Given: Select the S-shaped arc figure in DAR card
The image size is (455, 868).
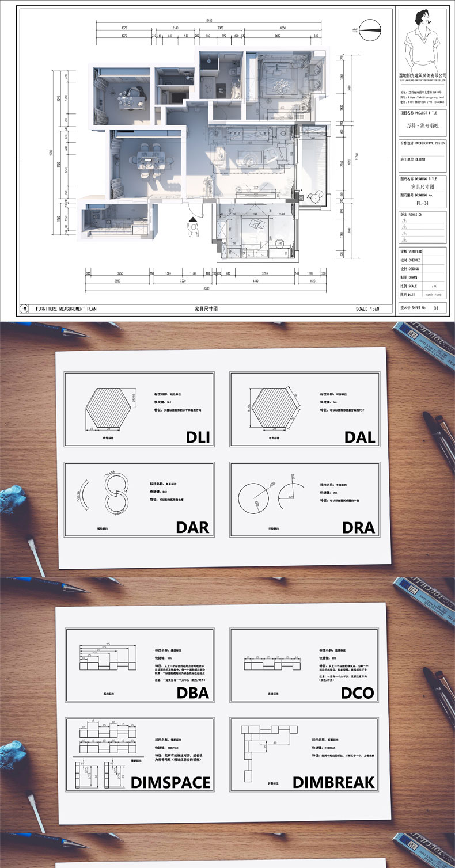Looking at the screenshot, I should click(115, 493).
